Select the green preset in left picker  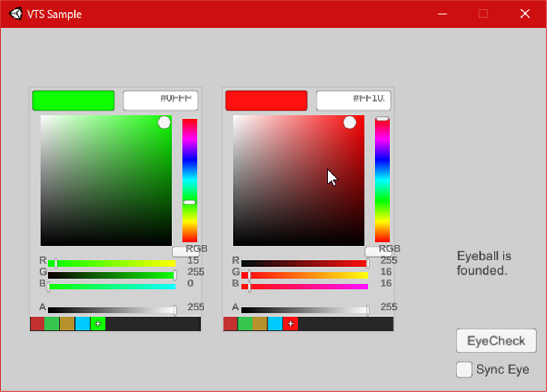(52, 324)
